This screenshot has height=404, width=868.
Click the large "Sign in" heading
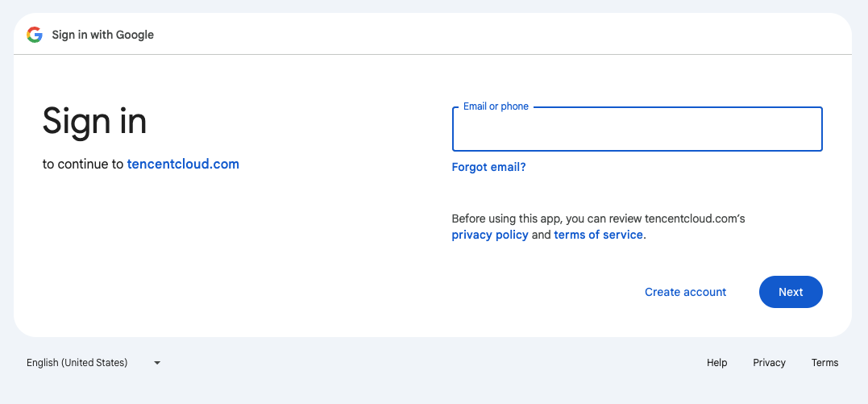[x=94, y=121]
